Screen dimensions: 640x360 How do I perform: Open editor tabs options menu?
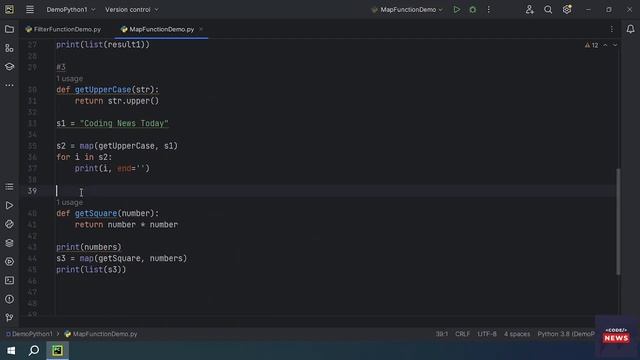(x=611, y=29)
